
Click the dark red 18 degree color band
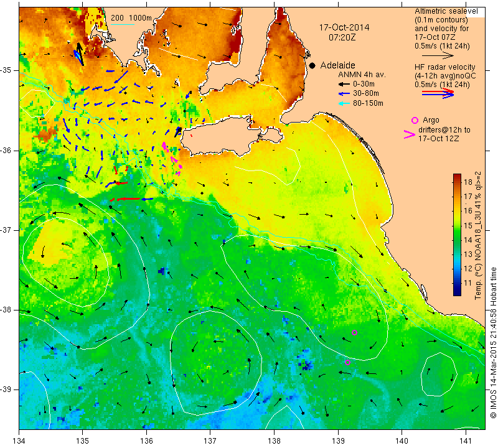457,181
